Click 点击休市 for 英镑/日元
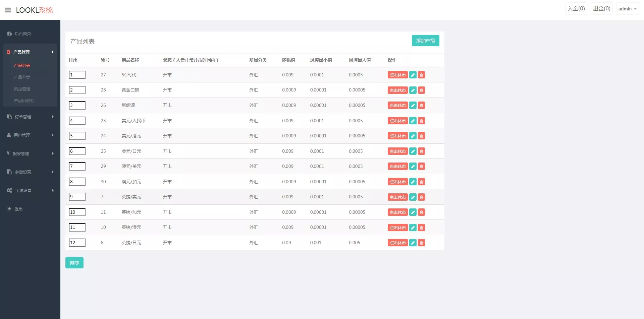 point(397,243)
